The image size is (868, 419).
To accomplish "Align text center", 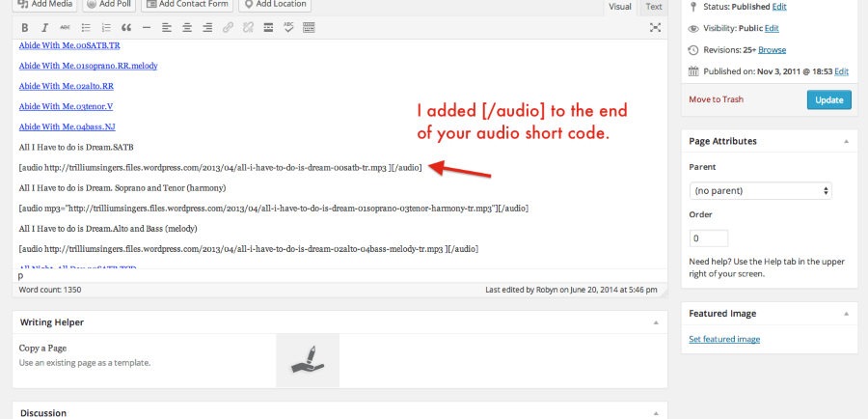I will tap(187, 28).
